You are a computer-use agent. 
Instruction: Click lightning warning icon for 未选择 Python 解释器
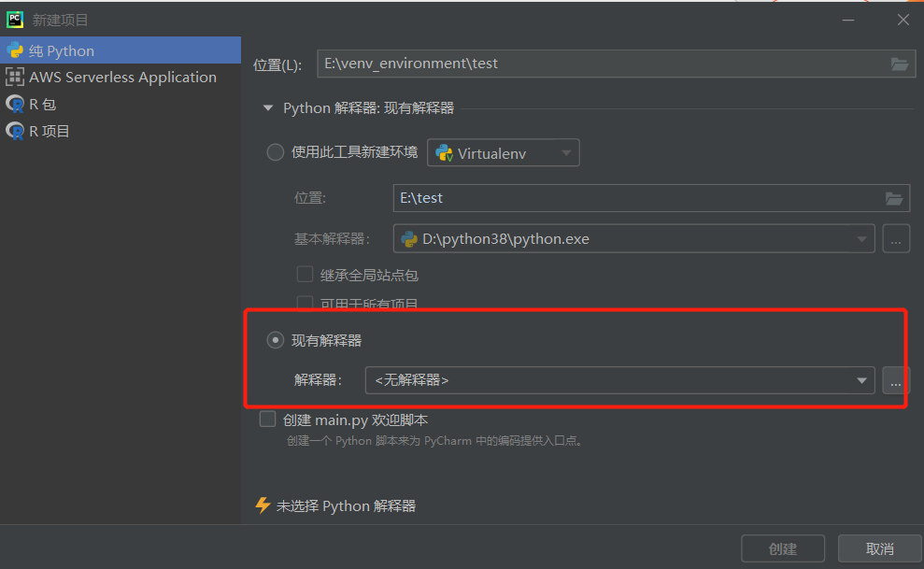[263, 505]
